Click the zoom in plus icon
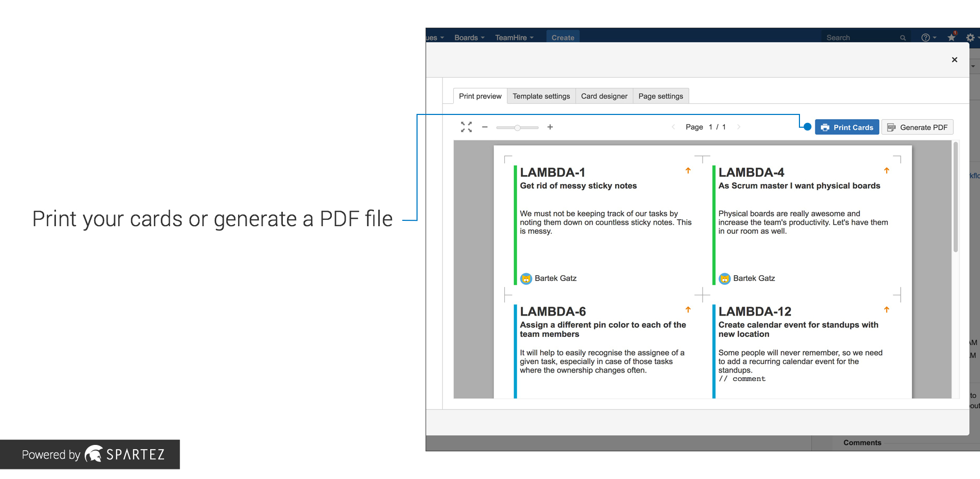Viewport: 980px width, 479px height. coord(550,127)
